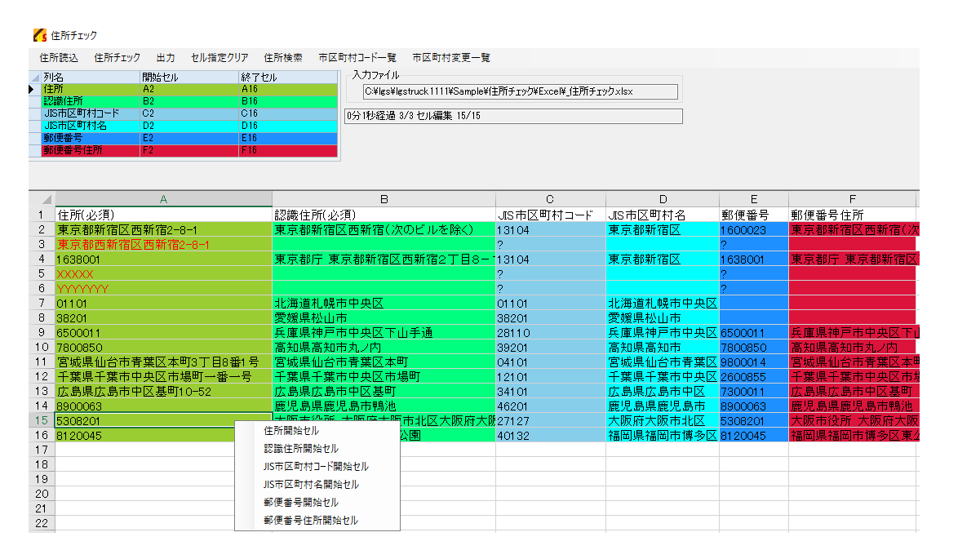The width and height of the screenshot is (980, 559).
Task: Click the 列名 column header in settings grid
Action: pos(90,77)
